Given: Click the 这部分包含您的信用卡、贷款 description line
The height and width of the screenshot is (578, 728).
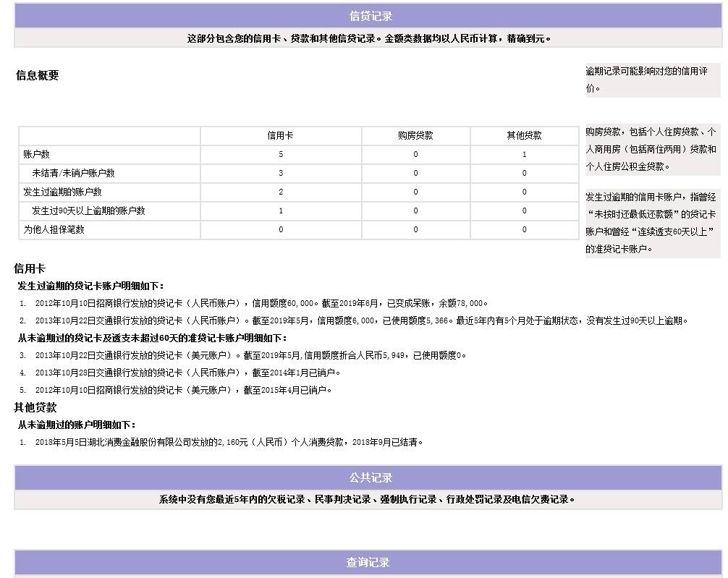Looking at the screenshot, I should 368,38.
